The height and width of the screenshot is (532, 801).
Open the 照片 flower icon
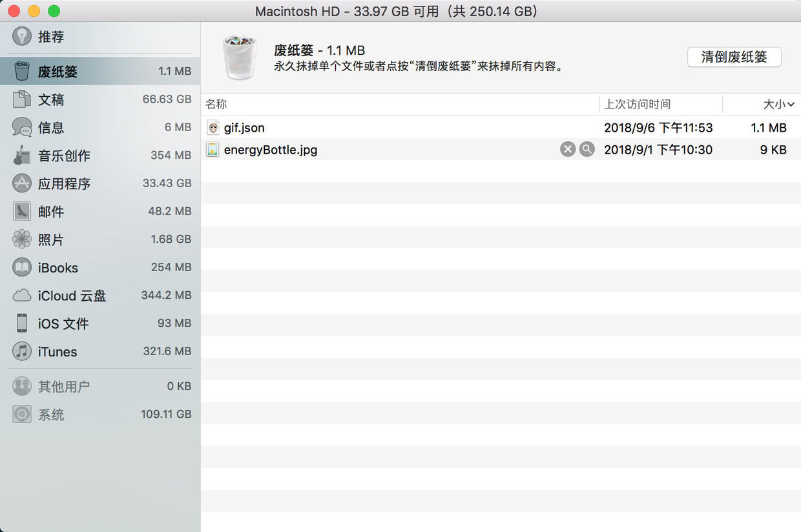point(22,240)
